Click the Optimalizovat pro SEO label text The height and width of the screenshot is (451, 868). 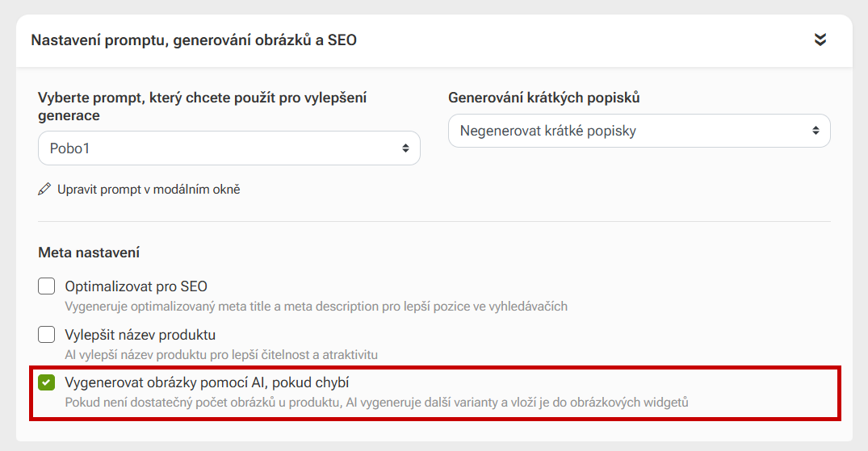pos(136,286)
